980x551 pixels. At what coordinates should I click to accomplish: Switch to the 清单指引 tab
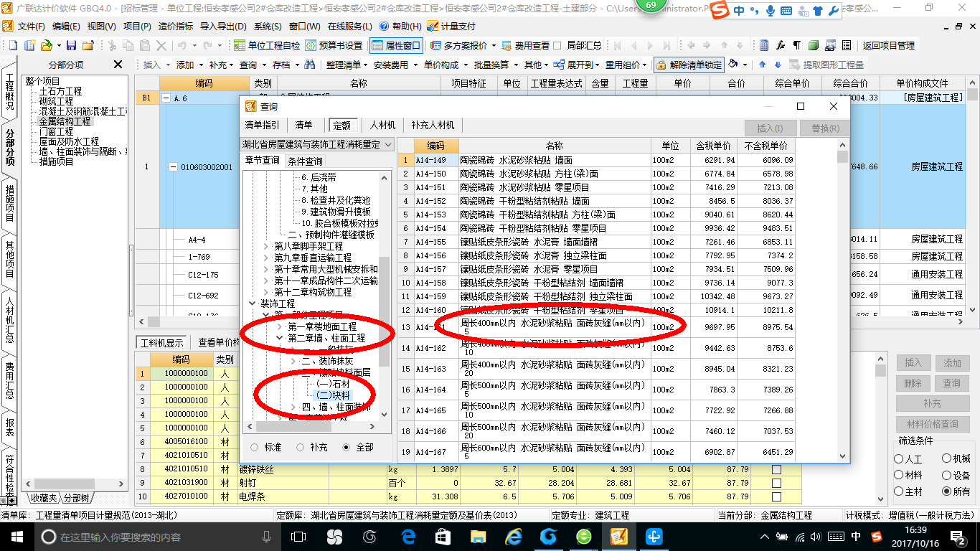[x=263, y=125]
